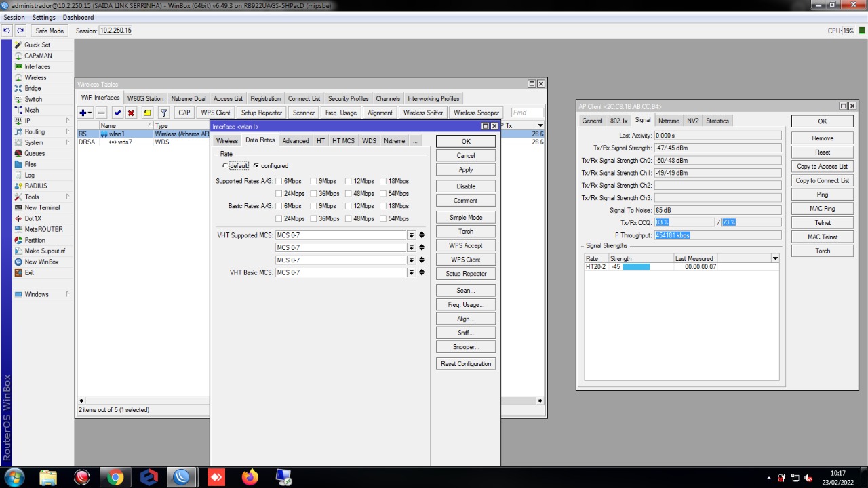Open Quick Set in the sidebar
Screen dimensions: 868x488
37,45
